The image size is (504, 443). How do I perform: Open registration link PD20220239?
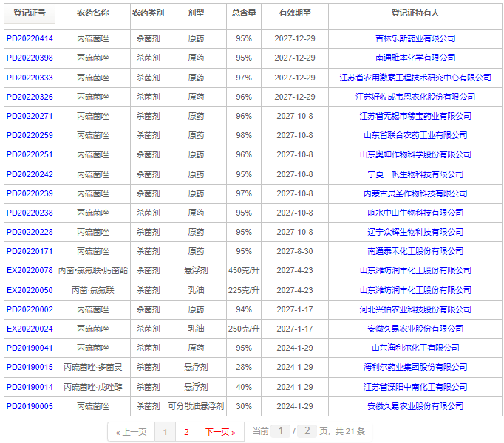(30, 193)
